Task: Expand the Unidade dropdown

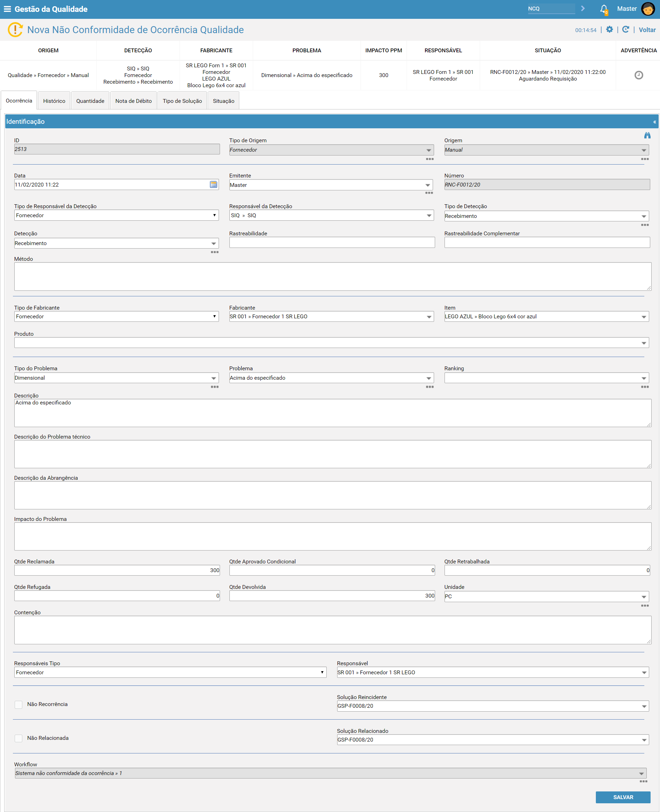Action: 546,597
